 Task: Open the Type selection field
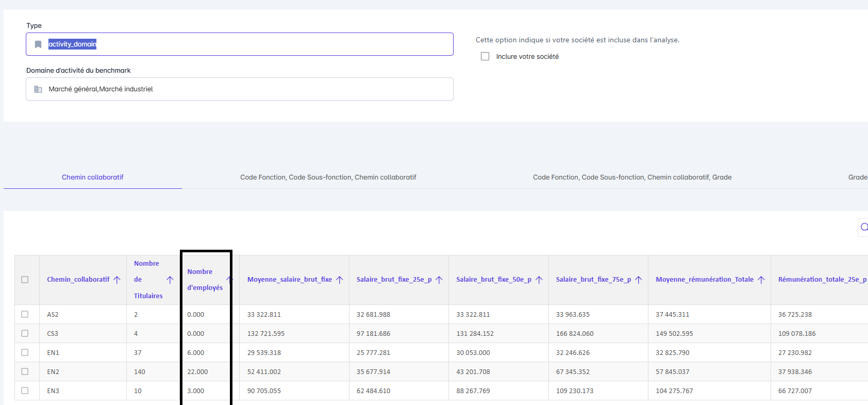[240, 44]
